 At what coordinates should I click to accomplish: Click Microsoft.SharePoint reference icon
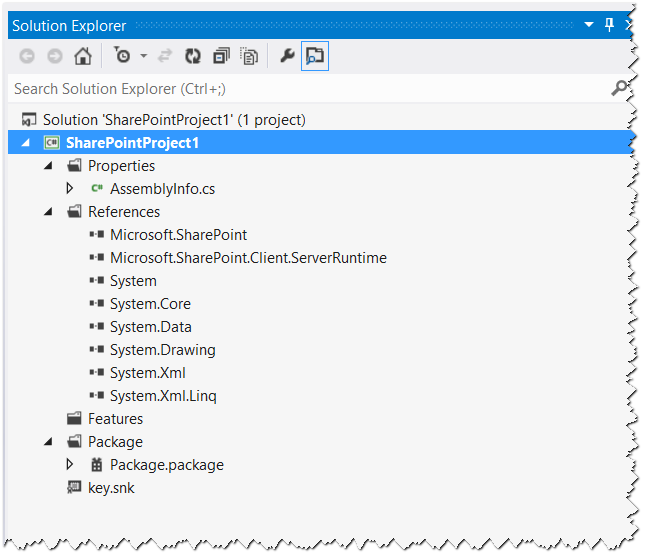click(x=97, y=235)
